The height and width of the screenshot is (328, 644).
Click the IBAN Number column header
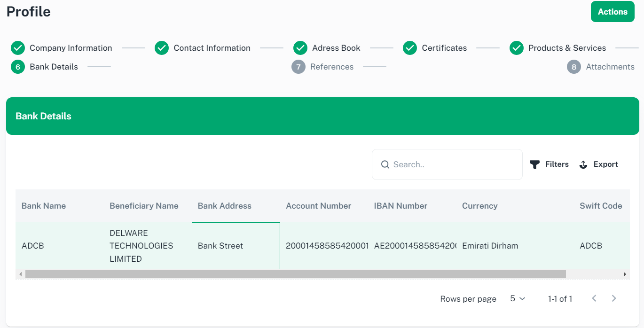401,206
